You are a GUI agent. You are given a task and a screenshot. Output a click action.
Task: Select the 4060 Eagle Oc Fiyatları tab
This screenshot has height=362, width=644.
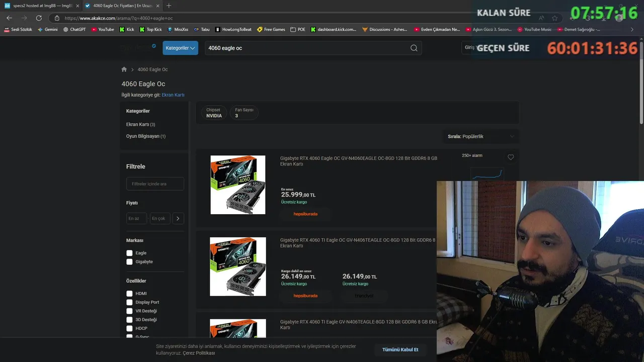tap(122, 6)
